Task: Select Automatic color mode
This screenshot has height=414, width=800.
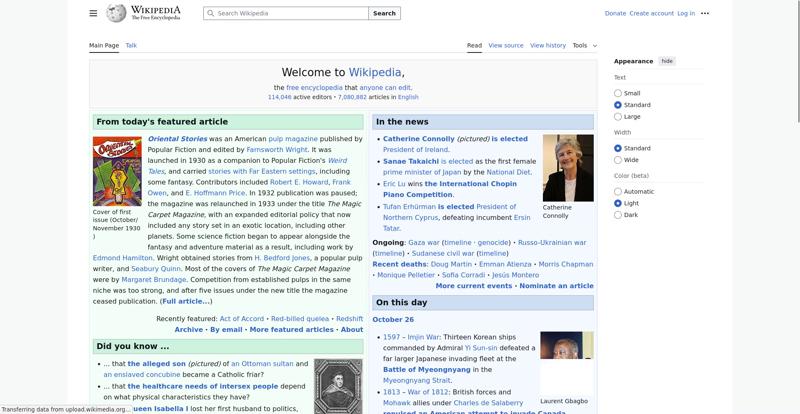Action: [x=618, y=191]
